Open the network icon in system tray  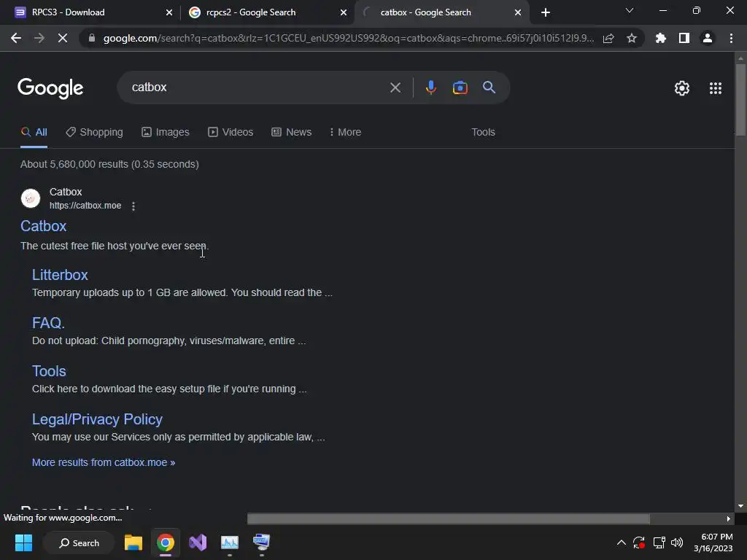click(659, 542)
